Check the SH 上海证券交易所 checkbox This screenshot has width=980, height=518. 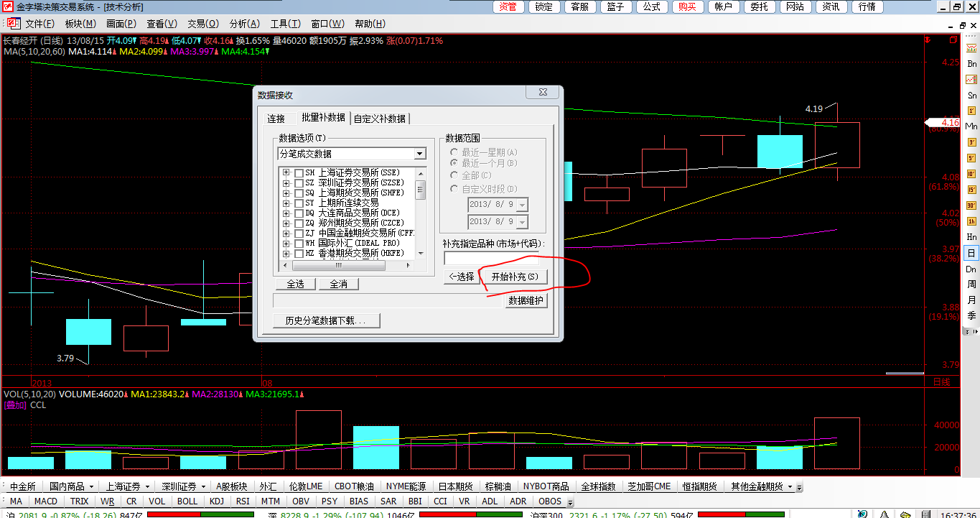pyautogui.click(x=299, y=173)
